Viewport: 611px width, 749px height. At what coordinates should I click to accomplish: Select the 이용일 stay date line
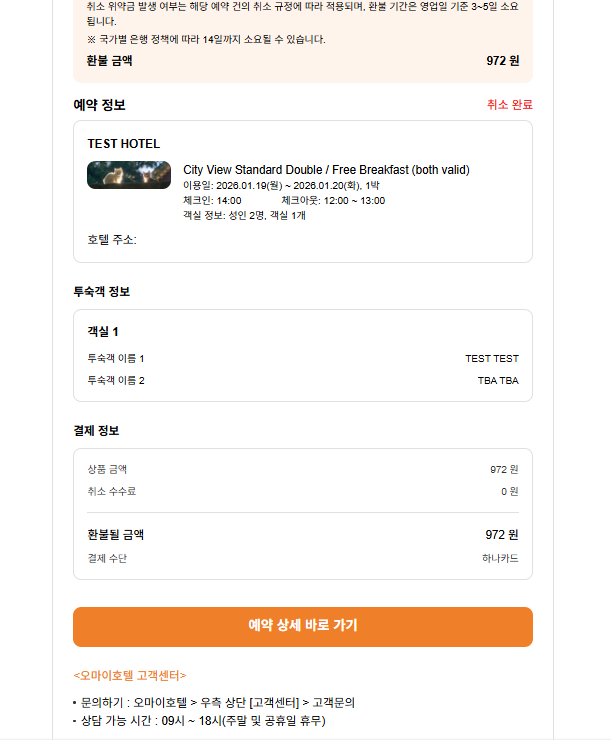click(281, 185)
